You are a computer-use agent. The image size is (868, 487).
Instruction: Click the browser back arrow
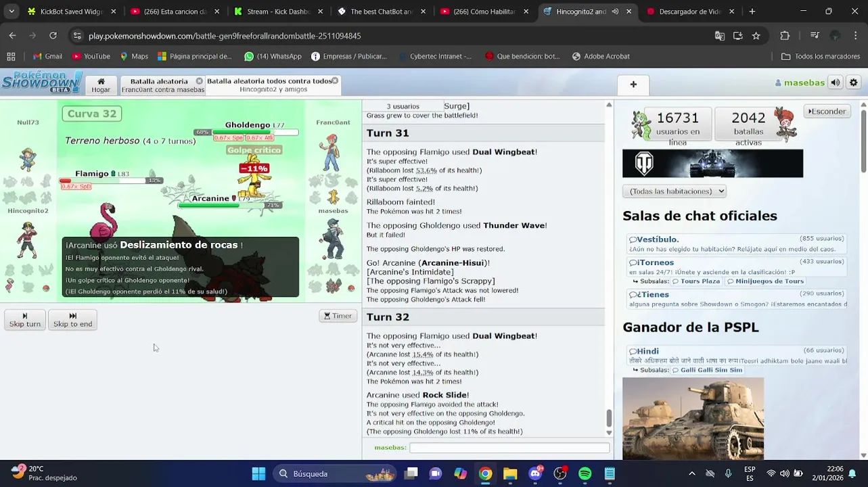[12, 36]
